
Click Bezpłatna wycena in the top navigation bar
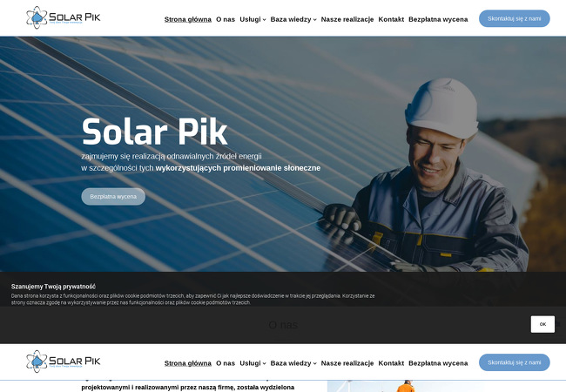coord(438,19)
